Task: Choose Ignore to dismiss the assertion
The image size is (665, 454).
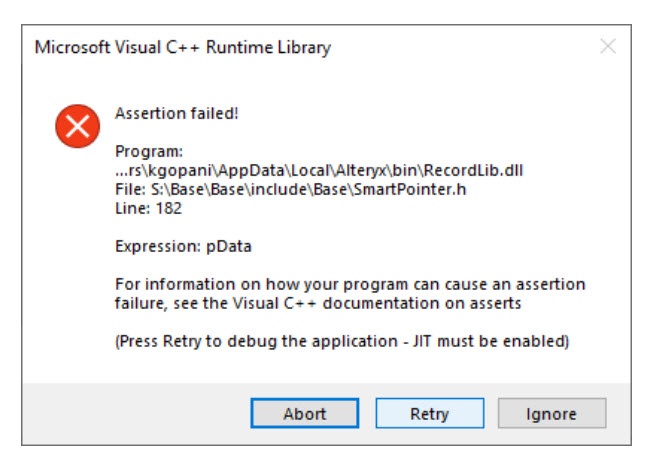Action: point(551,413)
